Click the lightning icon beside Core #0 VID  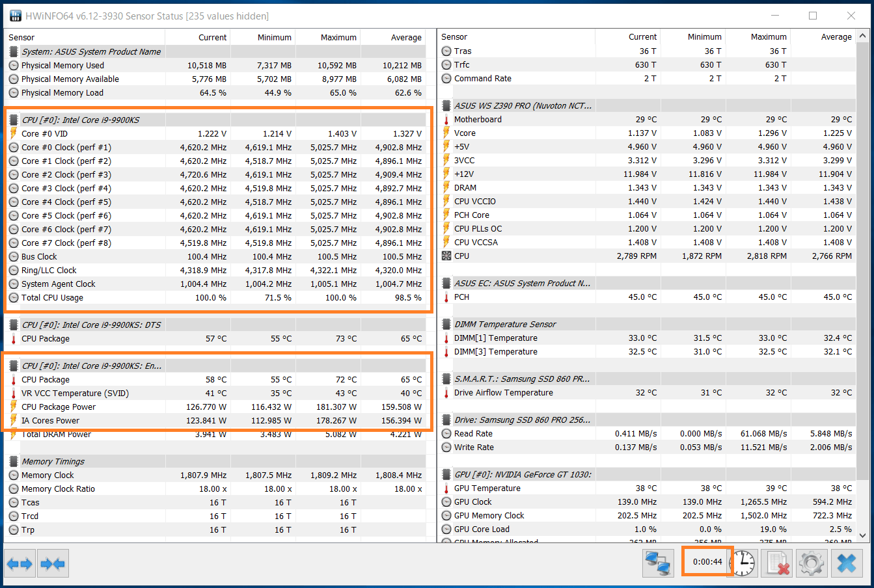pos(14,133)
